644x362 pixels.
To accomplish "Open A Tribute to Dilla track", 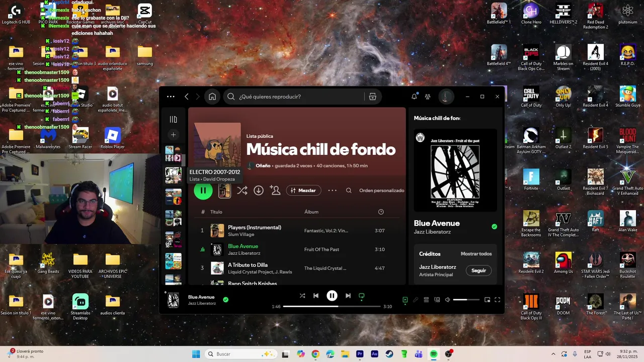I will 248,265.
